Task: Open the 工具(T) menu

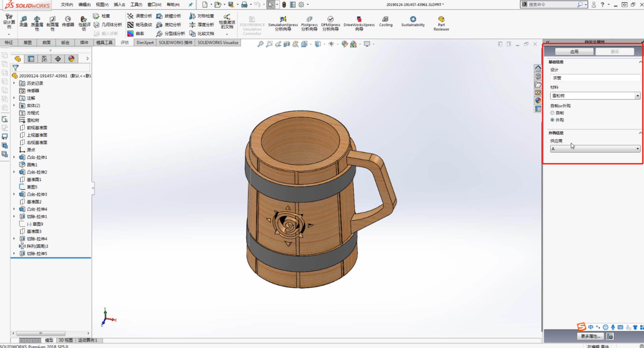Action: click(136, 5)
